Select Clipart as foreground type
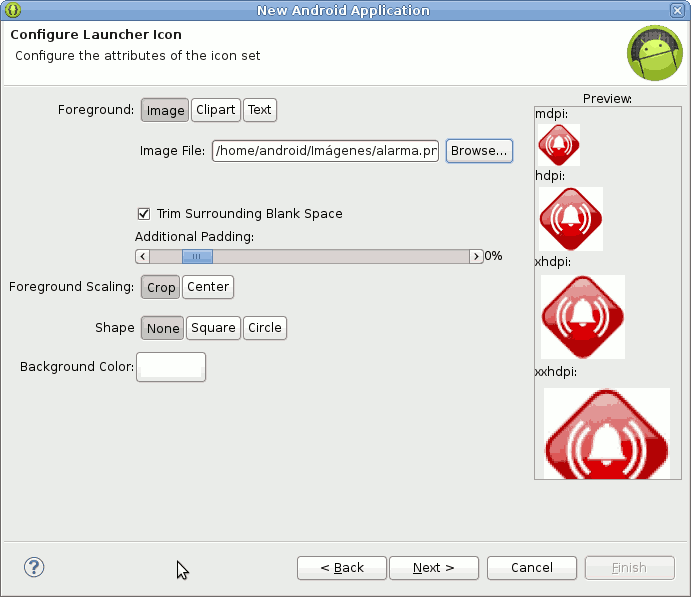 pos(215,110)
